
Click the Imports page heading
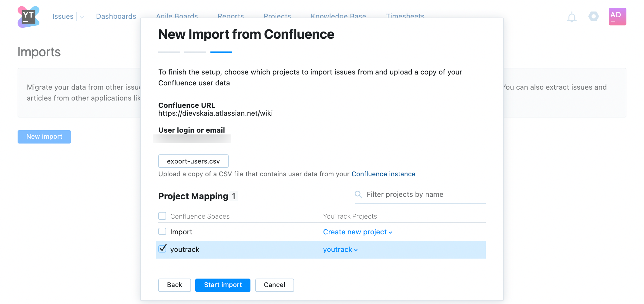tap(39, 52)
